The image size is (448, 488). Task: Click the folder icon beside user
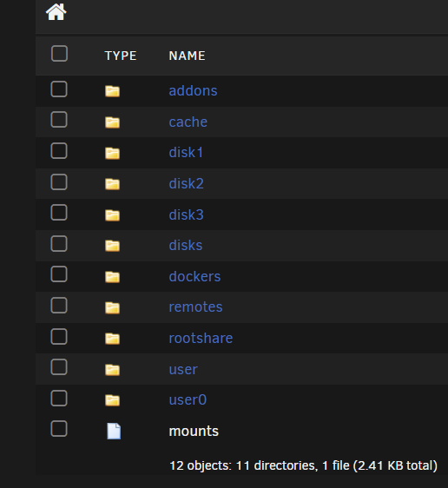[112, 369]
